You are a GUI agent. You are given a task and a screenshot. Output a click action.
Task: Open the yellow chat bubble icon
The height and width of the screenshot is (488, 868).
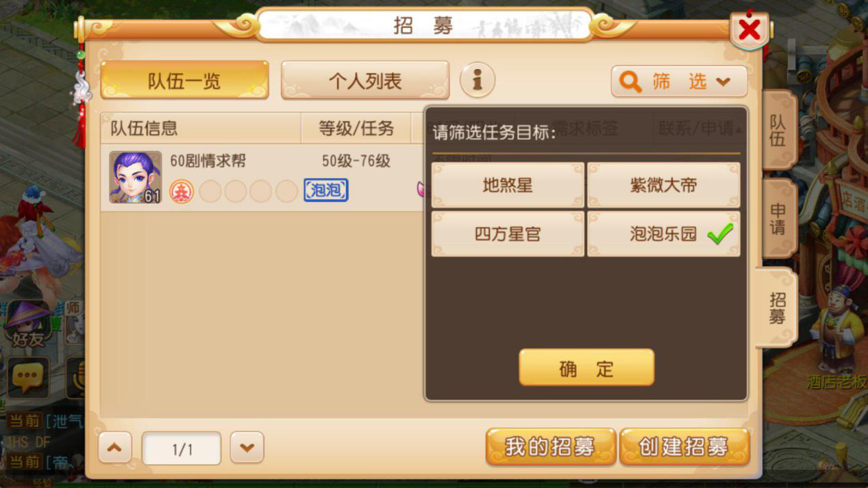point(28,377)
